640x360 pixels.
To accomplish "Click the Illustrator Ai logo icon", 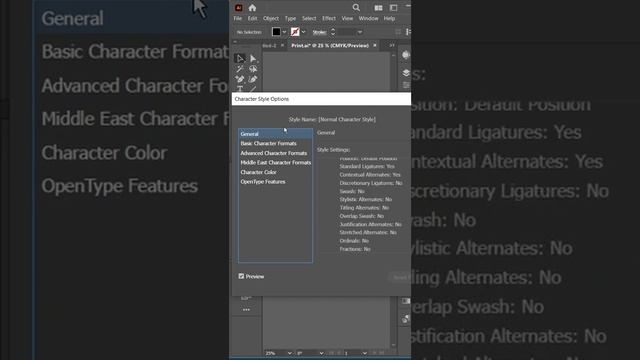I will [239, 8].
